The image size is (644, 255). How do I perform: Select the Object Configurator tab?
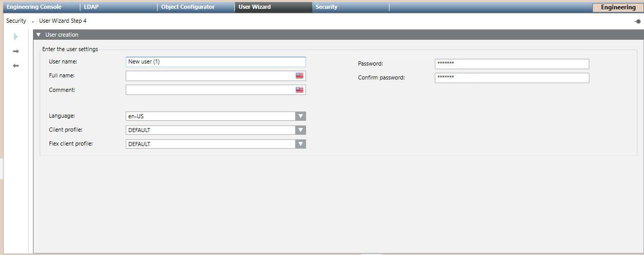(x=188, y=7)
